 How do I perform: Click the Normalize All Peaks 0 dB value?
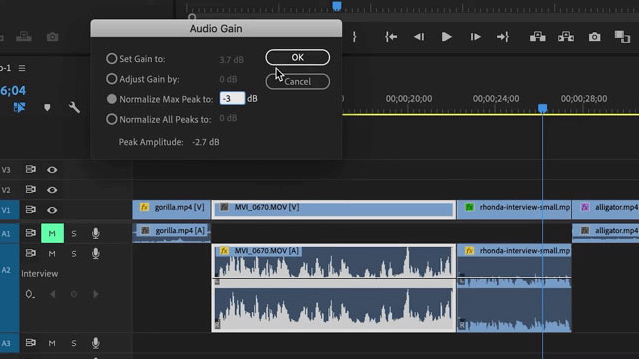pyautogui.click(x=228, y=118)
